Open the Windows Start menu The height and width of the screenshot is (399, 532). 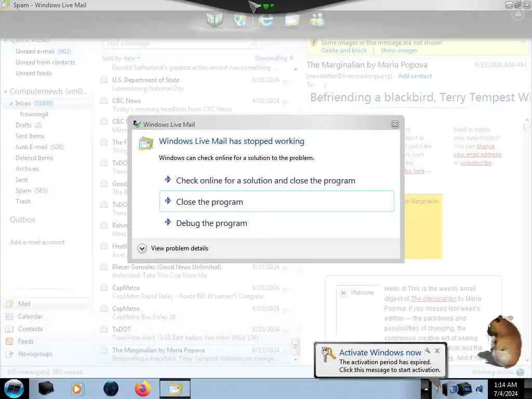click(14, 389)
